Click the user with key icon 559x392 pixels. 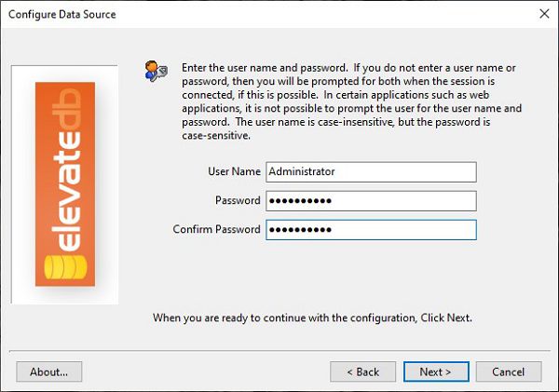(x=157, y=71)
